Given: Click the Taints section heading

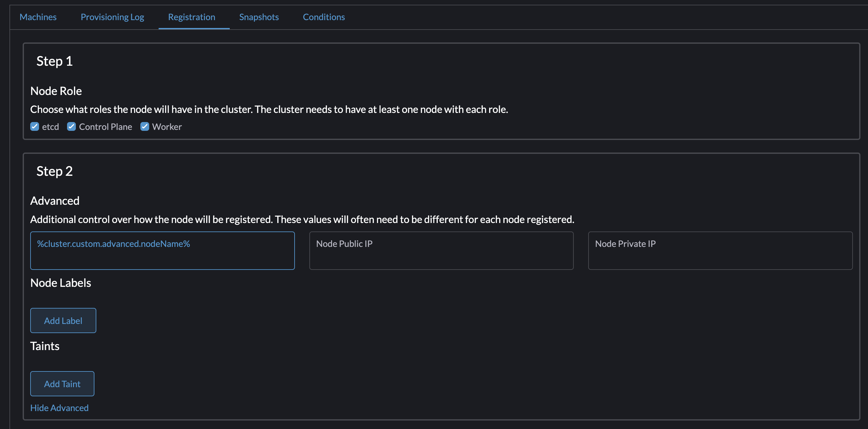Looking at the screenshot, I should click(x=45, y=346).
